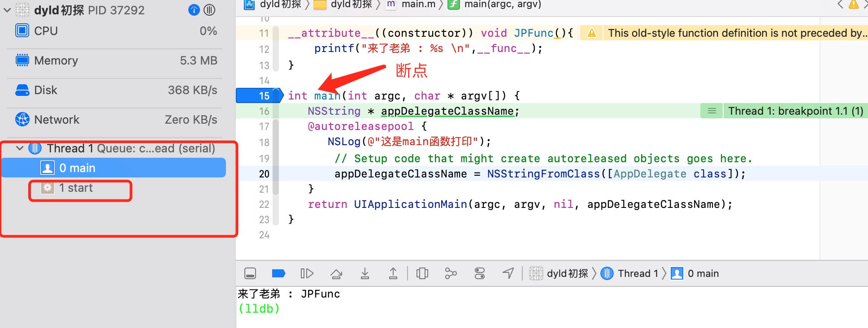
Task: Go to previous issue with left chevron
Action: 840,4
